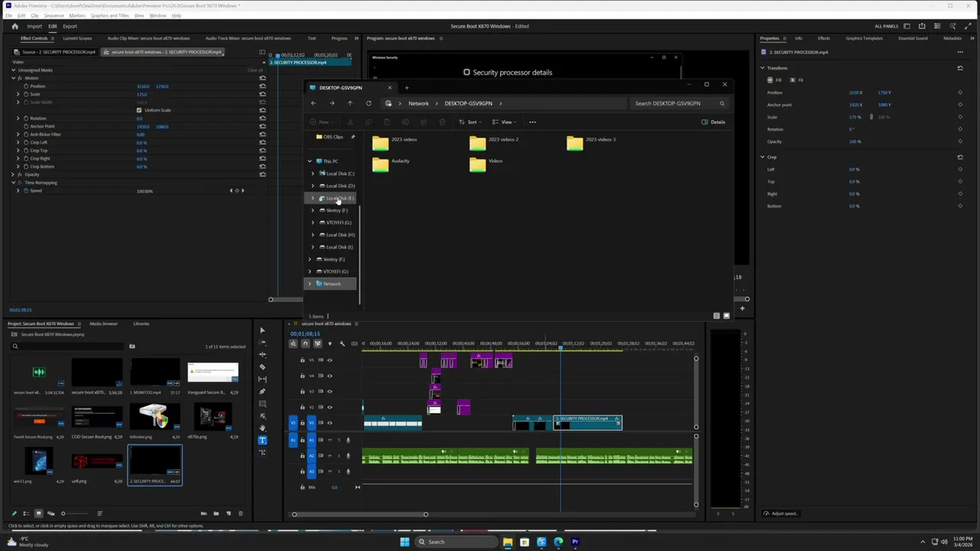The image size is (980, 551).
Task: Open a new tab in File Explorer
Action: [x=407, y=87]
